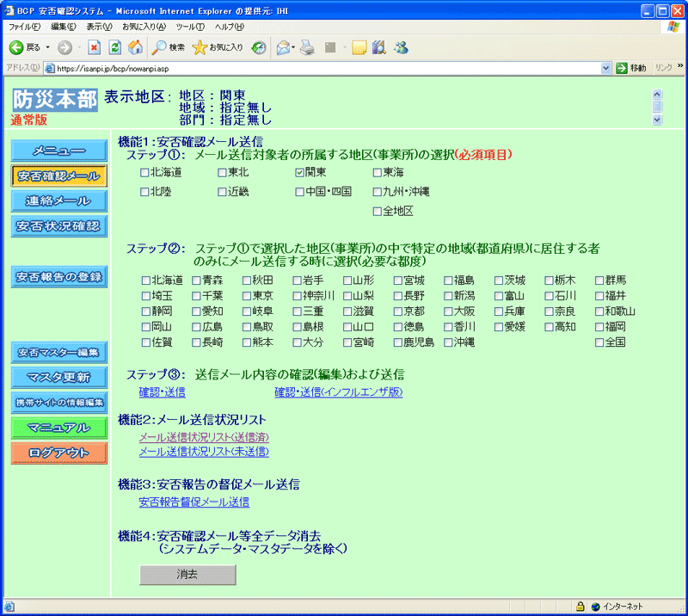The image size is (688, 616).
Task: Click the 消去 erase button
Action: pos(187,575)
